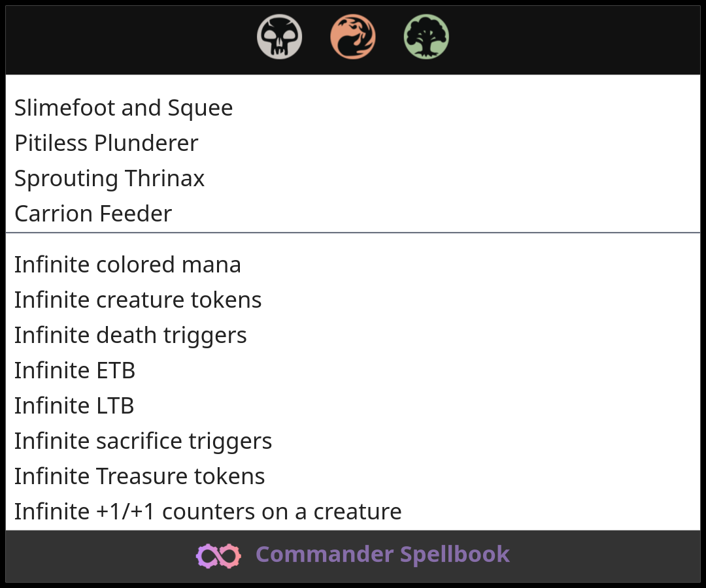
Task: Click the Sprouting Thrinax card name
Action: (110, 178)
